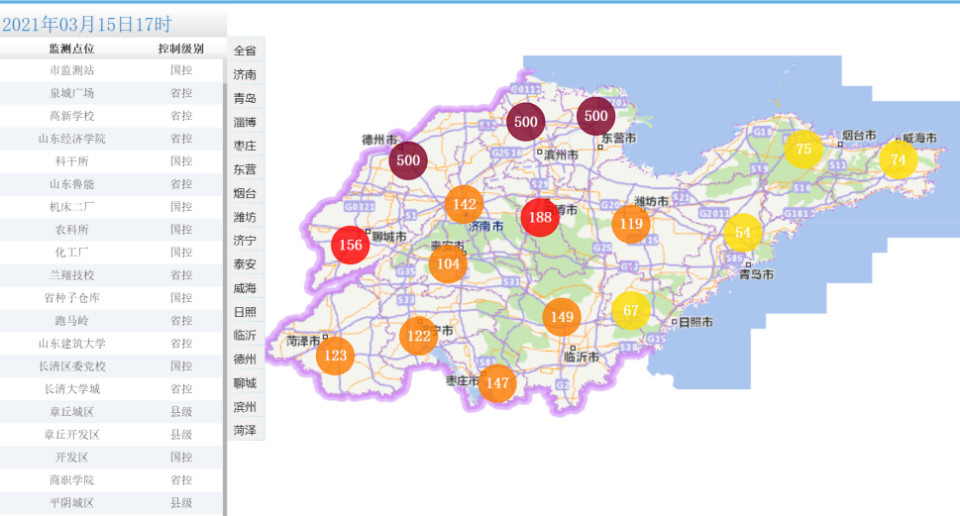This screenshot has height=516, width=960.
Task: Click the 67 AQI marker near 日照市
Action: click(631, 310)
